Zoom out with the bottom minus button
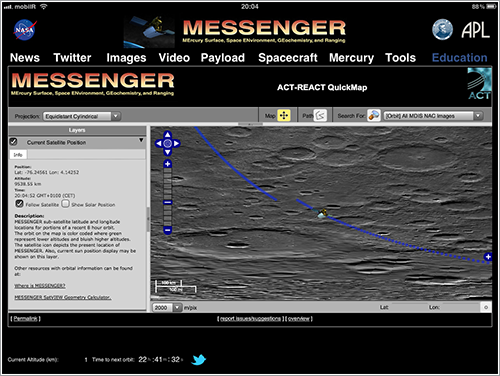The height and width of the screenshot is (376, 500). [x=168, y=230]
